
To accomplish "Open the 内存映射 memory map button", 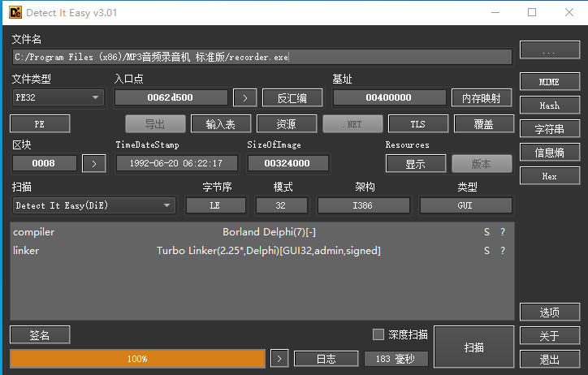I will pos(482,98).
